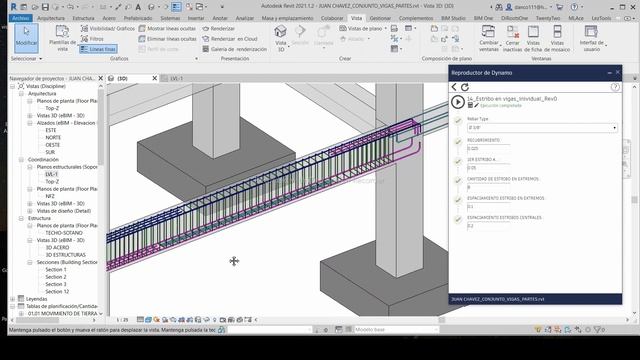Image resolution: width=640 pixels, height=360 pixels.
Task: Click the 1ER ESTRIBO A value field
Action: click(489, 168)
